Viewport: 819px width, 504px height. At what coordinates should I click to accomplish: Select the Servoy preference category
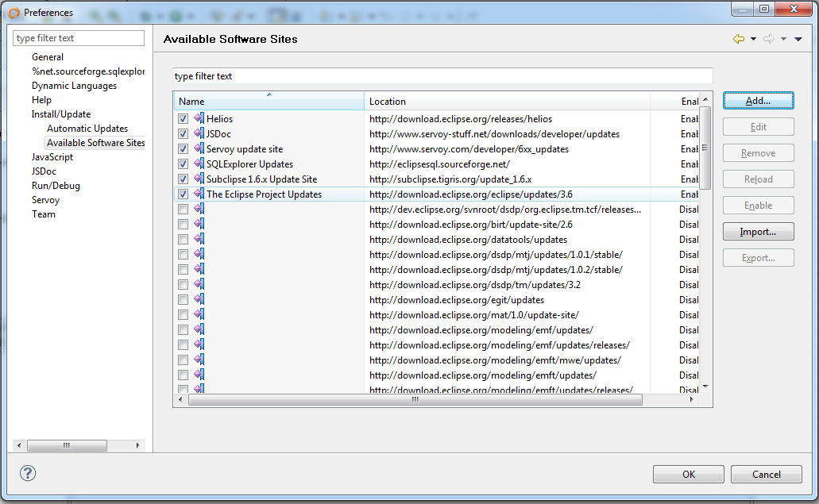pyautogui.click(x=45, y=200)
